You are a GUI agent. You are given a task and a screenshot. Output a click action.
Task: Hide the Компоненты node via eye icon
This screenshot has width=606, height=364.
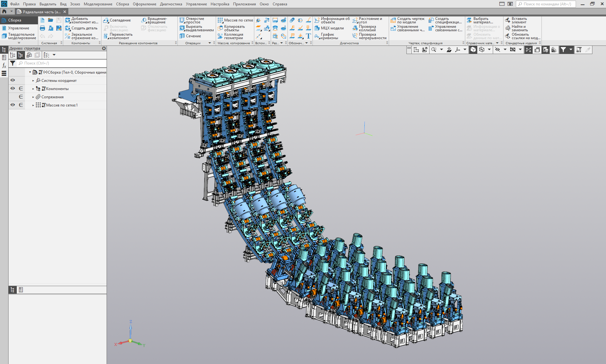coord(13,88)
